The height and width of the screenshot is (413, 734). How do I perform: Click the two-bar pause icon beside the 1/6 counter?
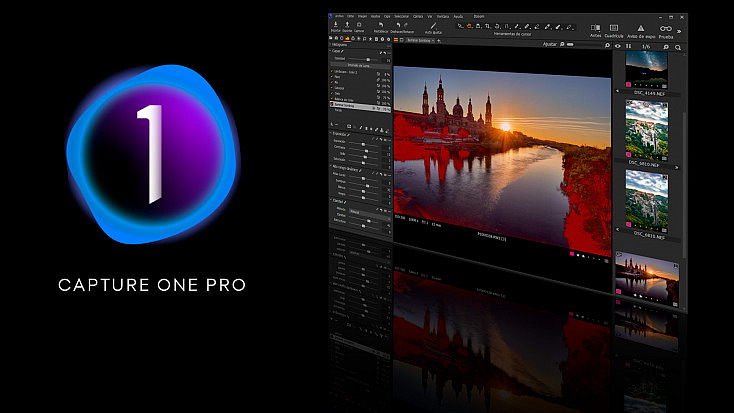pyautogui.click(x=629, y=46)
